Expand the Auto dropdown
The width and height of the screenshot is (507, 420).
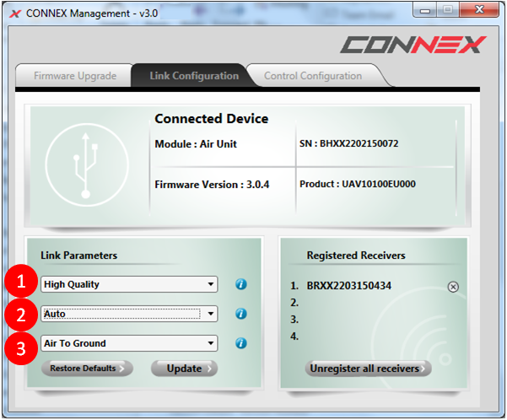[x=129, y=314]
